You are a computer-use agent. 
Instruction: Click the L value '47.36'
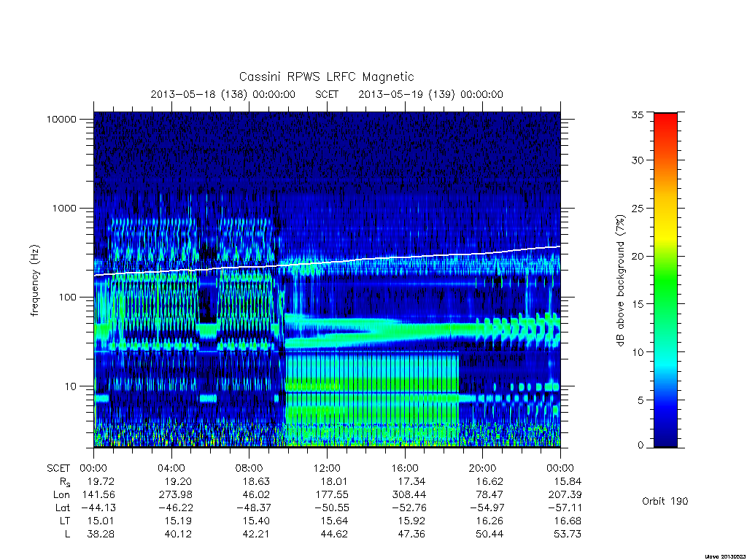coord(411,534)
